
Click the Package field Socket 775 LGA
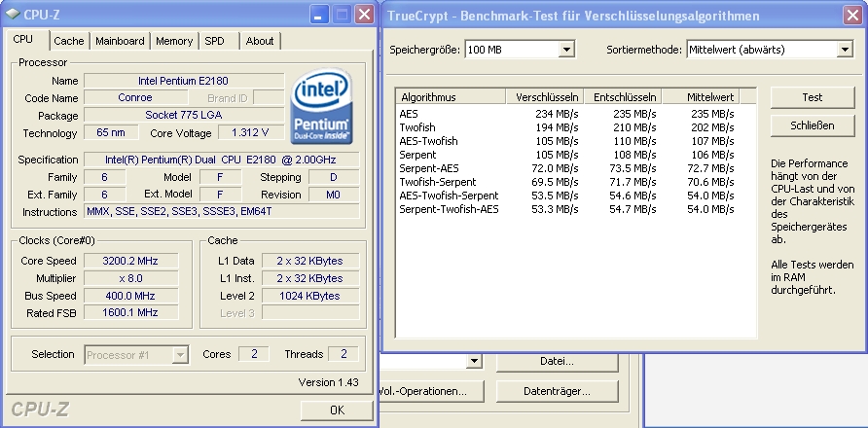pos(184,116)
